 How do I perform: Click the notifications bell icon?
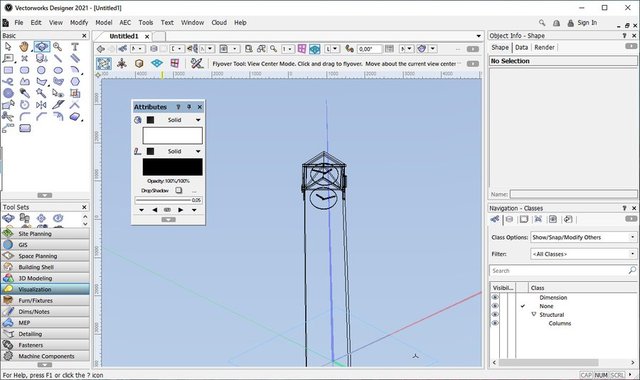(x=556, y=23)
